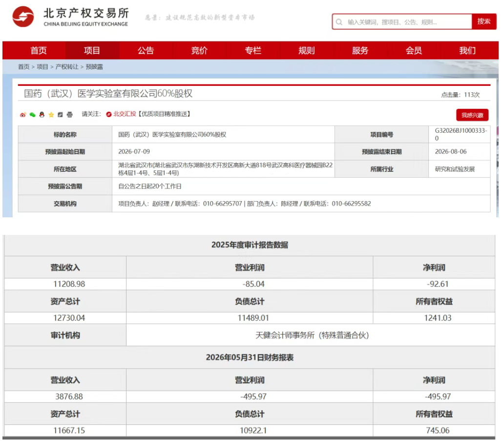Select owner's equity value 1241.03
This screenshot has width=504, height=441.
tap(438, 318)
